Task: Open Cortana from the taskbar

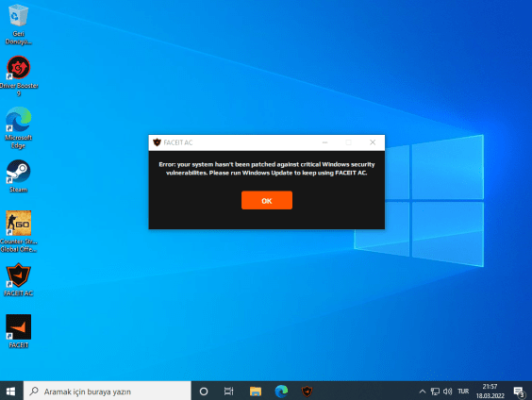Action: [204, 392]
